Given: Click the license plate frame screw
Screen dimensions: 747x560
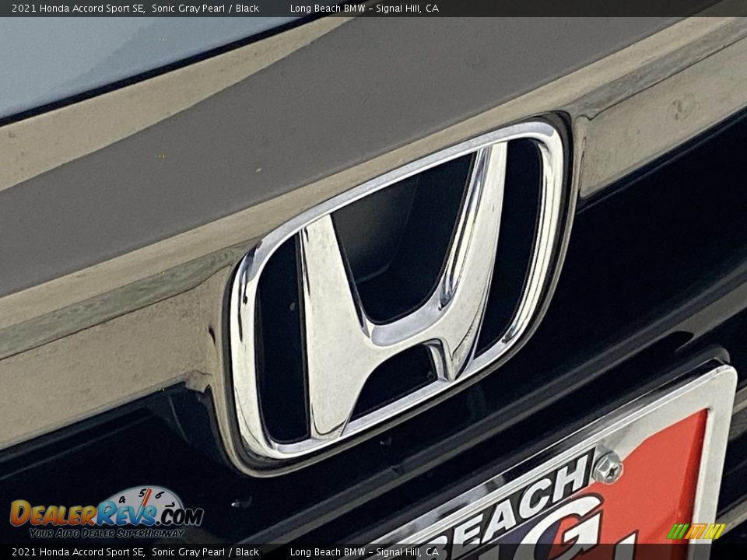Looking at the screenshot, I should (608, 467).
